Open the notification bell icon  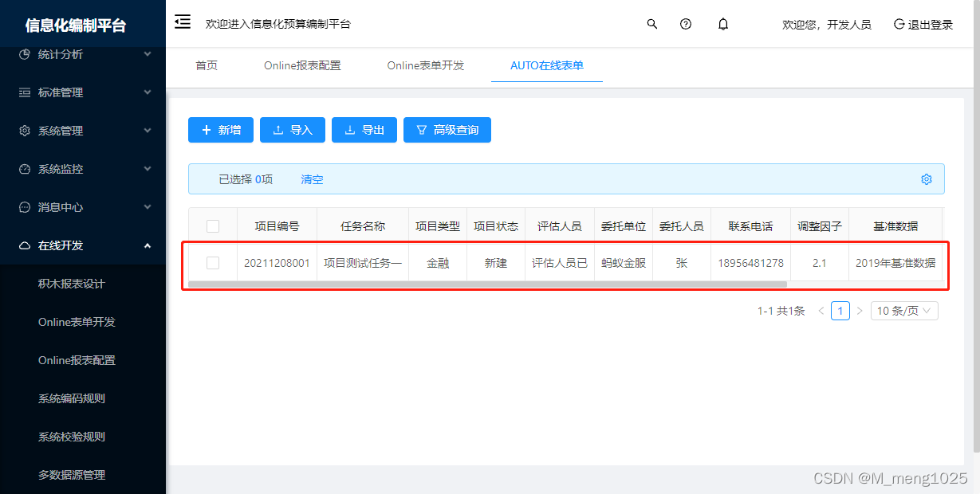point(722,24)
